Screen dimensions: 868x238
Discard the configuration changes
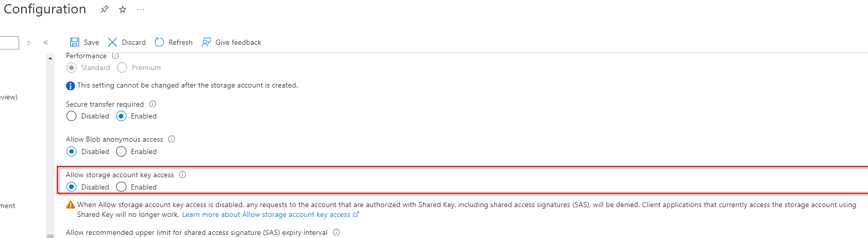[127, 42]
